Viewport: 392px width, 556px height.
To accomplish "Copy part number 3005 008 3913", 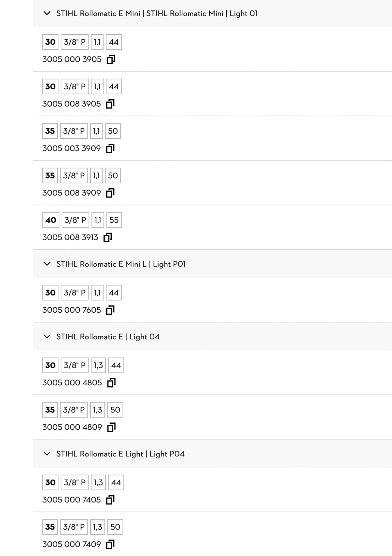I will click(108, 237).
